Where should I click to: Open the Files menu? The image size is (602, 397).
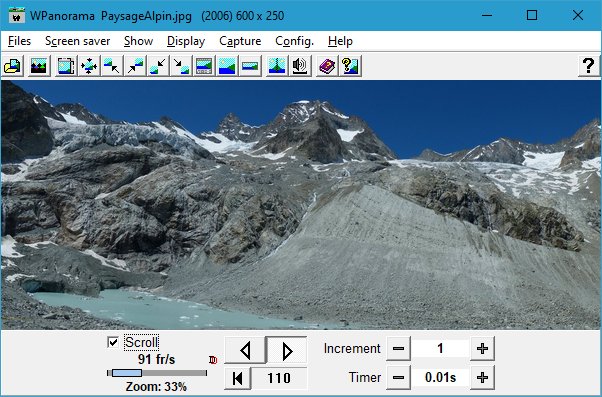[x=19, y=41]
